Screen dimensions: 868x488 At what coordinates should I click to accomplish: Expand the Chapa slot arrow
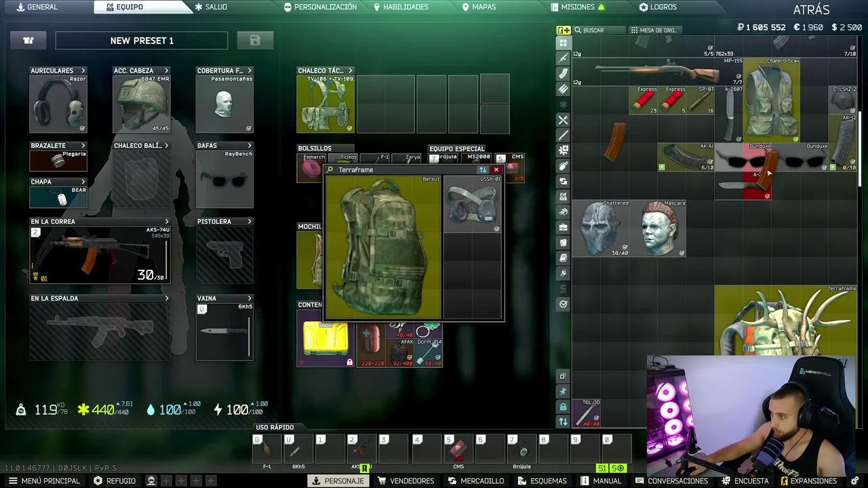83,182
